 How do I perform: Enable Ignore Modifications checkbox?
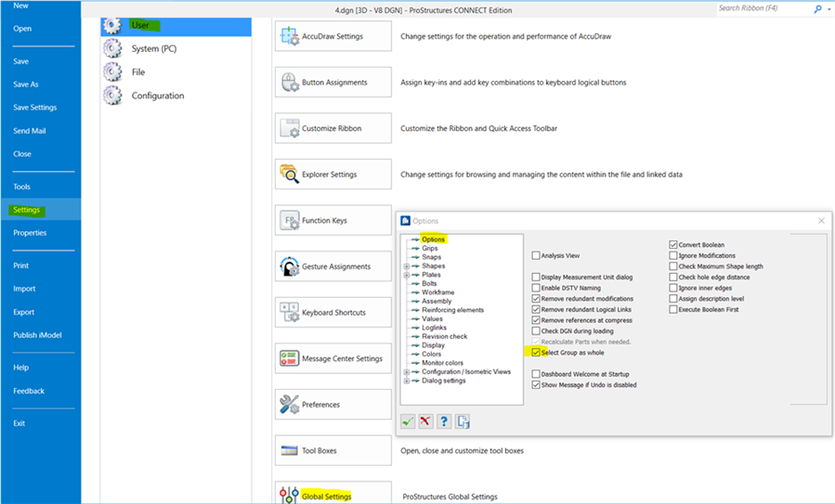point(673,255)
